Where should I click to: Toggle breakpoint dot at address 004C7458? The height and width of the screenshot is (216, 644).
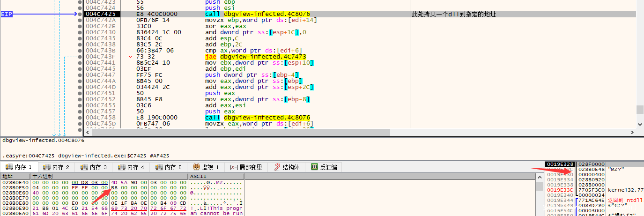click(80, 118)
